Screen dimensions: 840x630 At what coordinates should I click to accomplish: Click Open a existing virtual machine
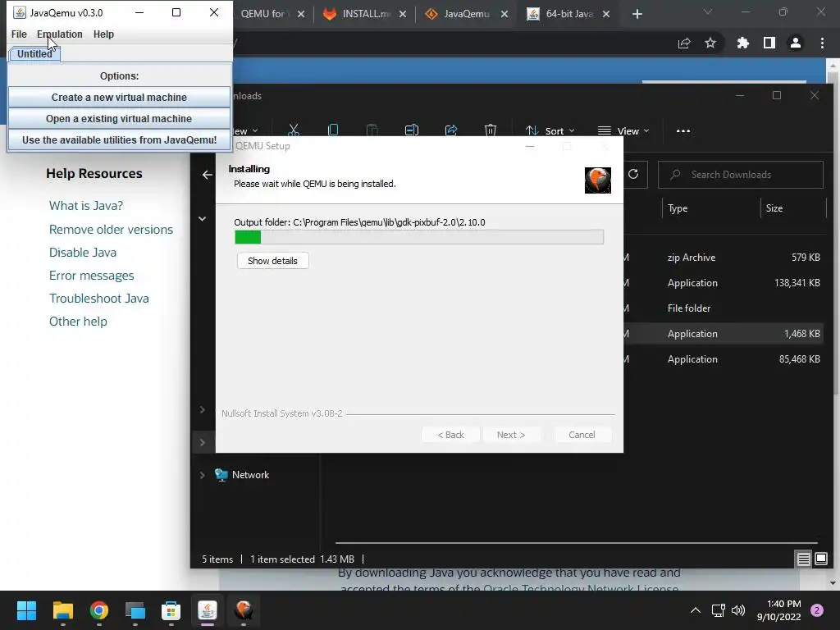pos(119,119)
